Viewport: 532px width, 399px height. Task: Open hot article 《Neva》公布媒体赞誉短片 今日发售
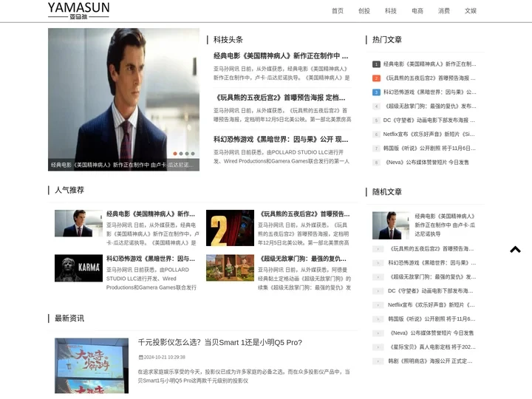point(426,162)
